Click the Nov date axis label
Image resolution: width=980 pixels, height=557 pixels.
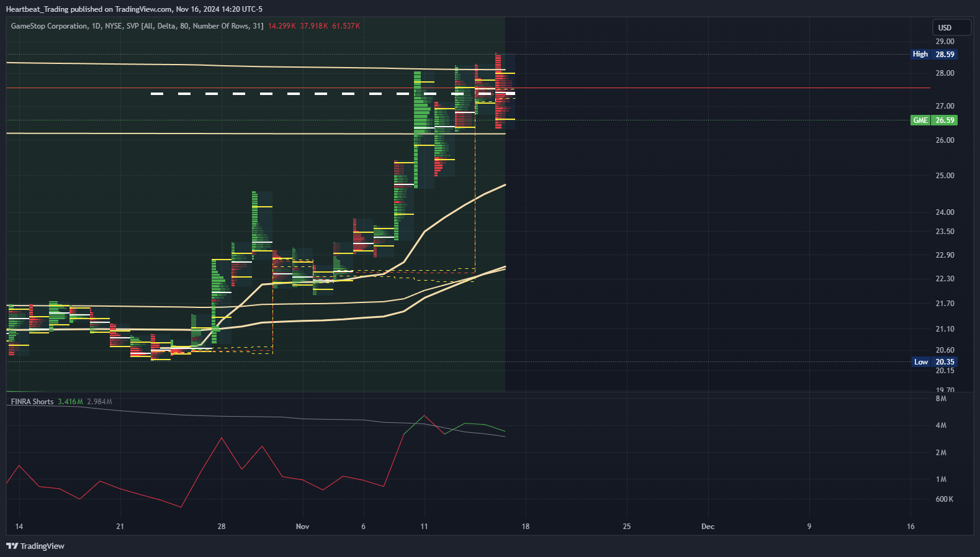click(302, 527)
